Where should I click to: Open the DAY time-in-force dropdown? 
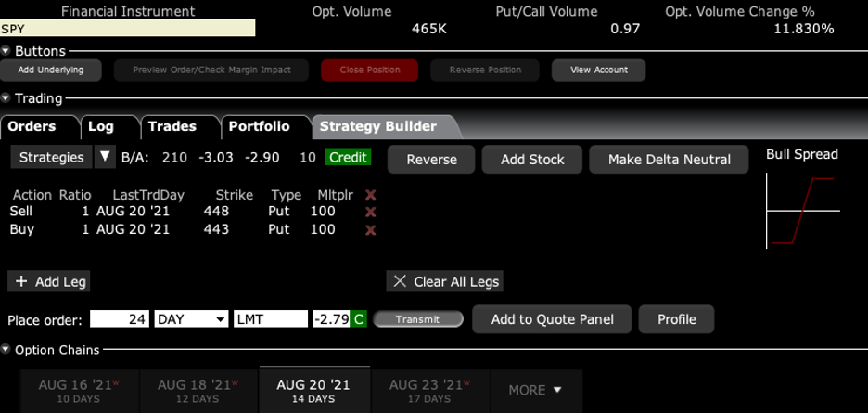click(192, 319)
